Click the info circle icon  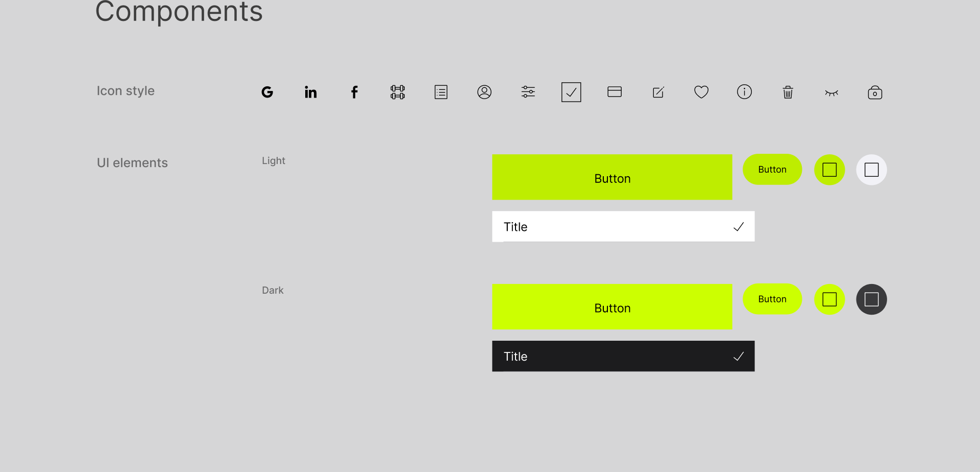(x=745, y=92)
